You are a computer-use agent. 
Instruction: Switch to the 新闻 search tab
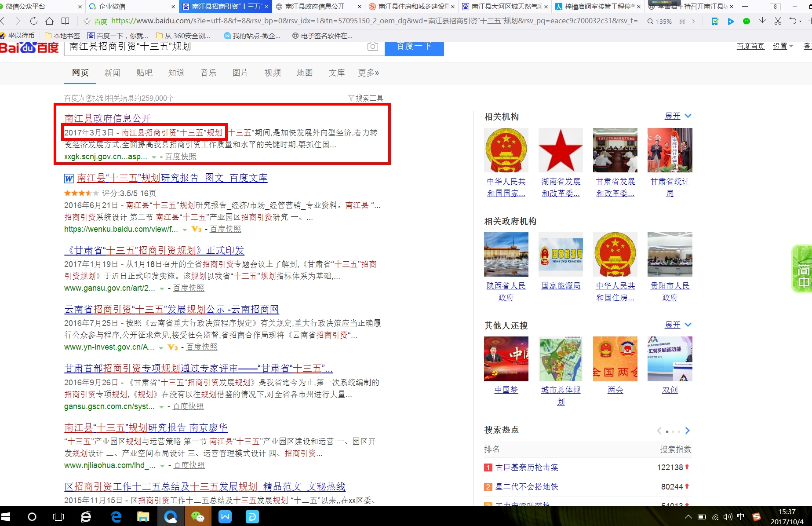[x=112, y=73]
